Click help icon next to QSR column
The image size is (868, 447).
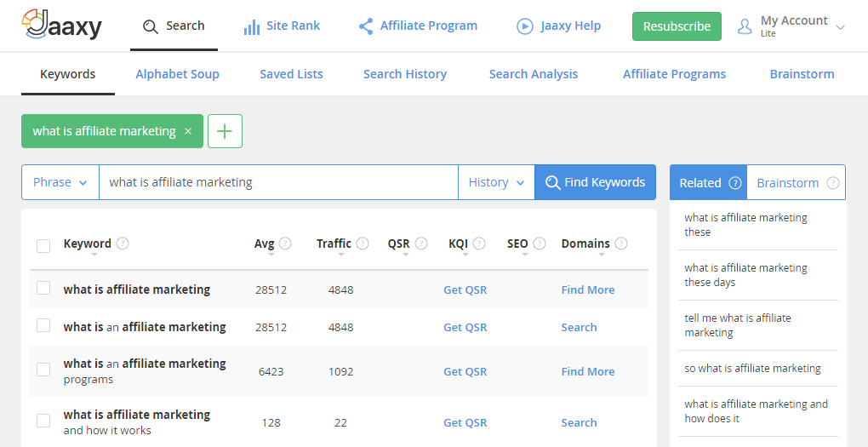point(421,244)
